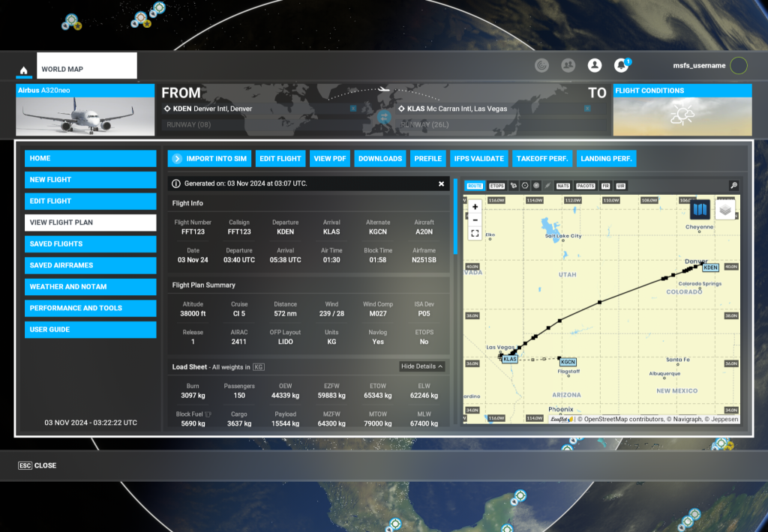Expand the map to fullscreen
This screenshot has width=768, height=532.
475,233
